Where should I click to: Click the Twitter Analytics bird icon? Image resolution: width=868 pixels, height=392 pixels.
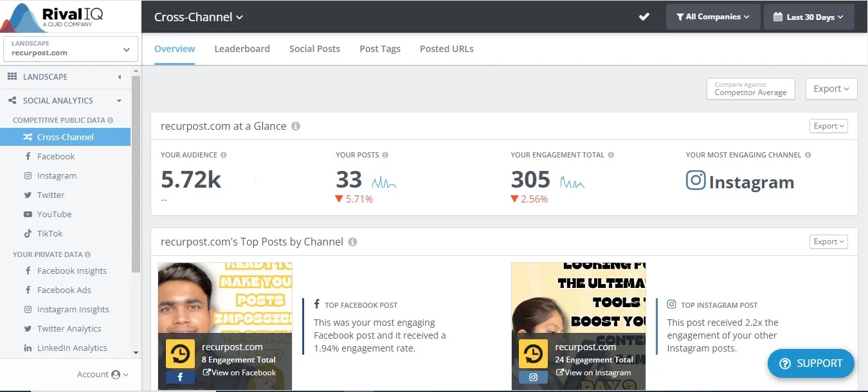point(28,328)
